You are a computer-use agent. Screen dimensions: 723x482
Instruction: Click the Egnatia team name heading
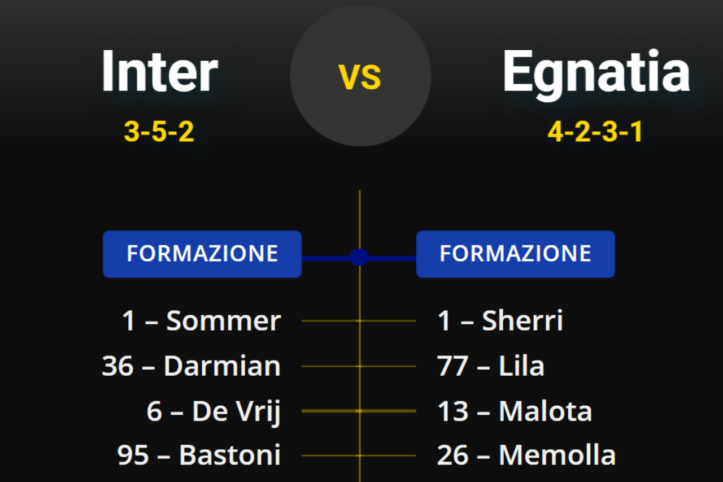596,71
